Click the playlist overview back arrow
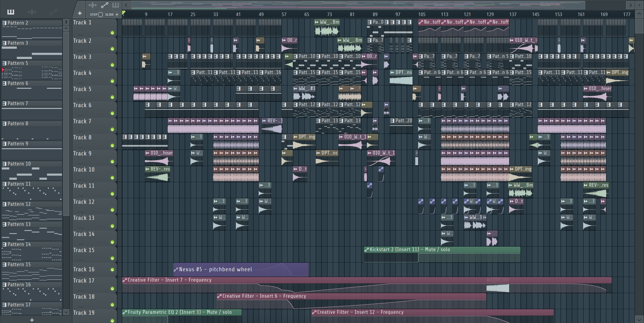 pyautogui.click(x=126, y=5)
